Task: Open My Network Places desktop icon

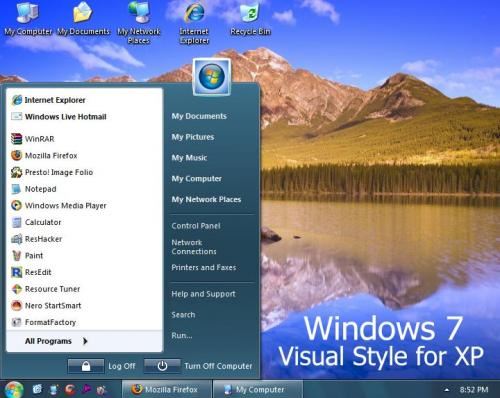Action: 139,23
